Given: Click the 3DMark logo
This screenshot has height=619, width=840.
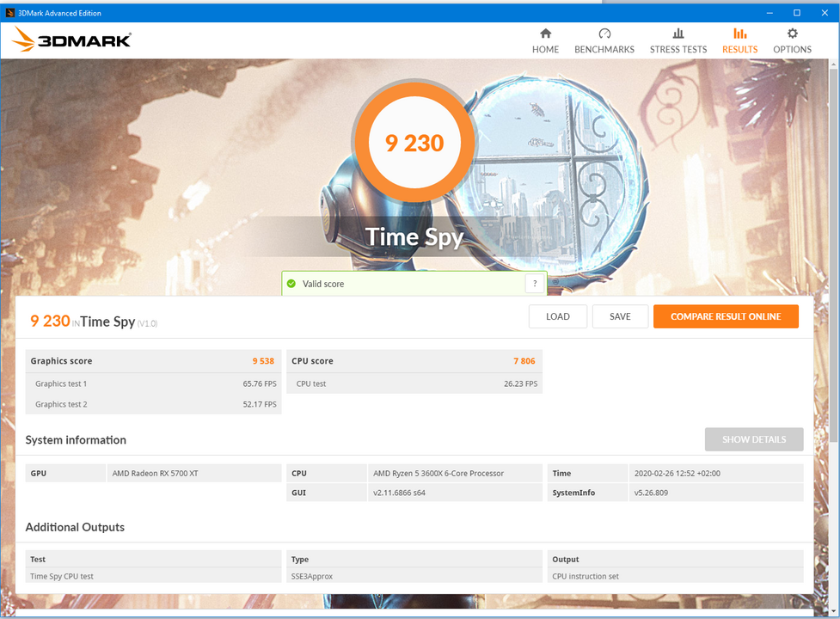Looking at the screenshot, I should click(71, 40).
